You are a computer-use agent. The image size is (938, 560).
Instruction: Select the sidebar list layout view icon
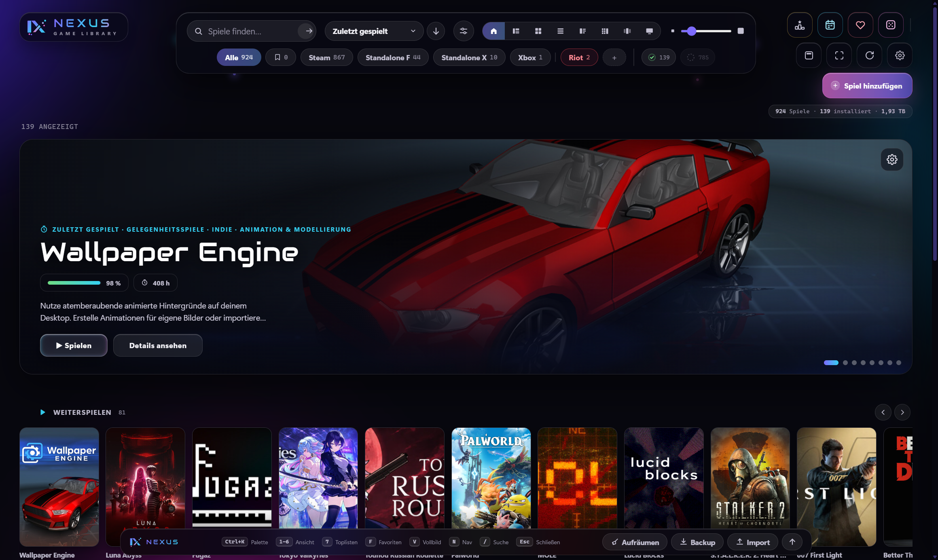(516, 31)
